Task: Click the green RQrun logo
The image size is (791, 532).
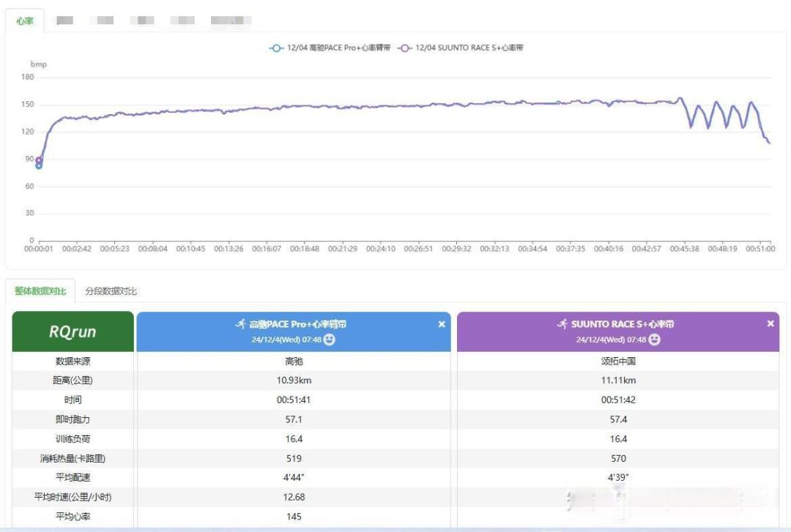Action: click(x=73, y=331)
